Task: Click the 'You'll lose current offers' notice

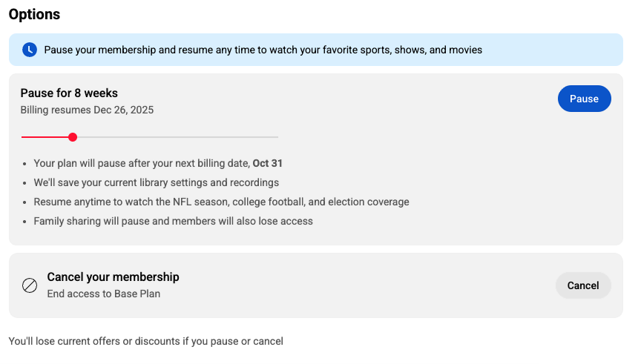Action: 145,341
